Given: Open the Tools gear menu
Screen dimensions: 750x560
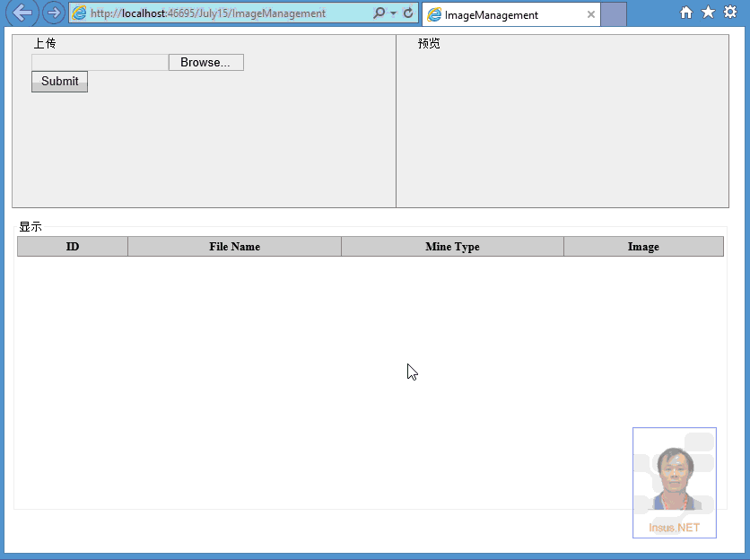Looking at the screenshot, I should (730, 13).
